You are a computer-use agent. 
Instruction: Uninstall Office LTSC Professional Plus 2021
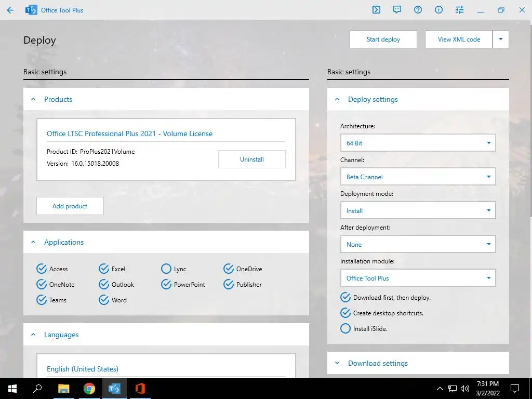point(252,159)
